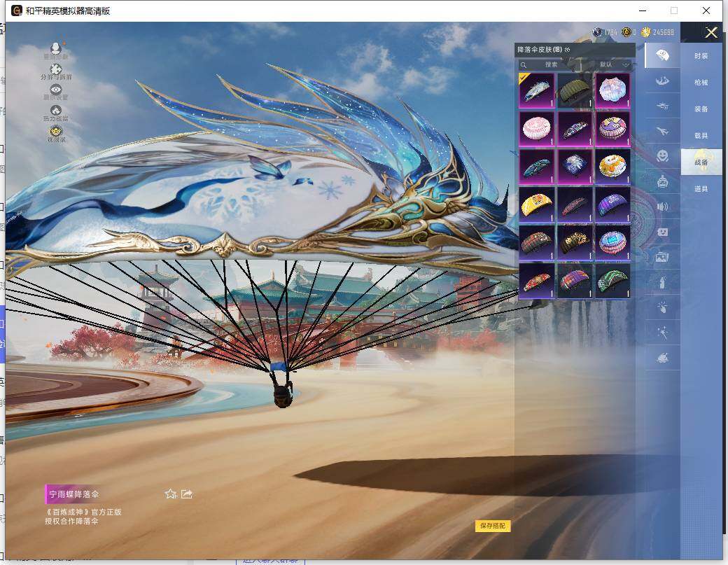
Task: Open the 道具 tab
Action: (701, 189)
